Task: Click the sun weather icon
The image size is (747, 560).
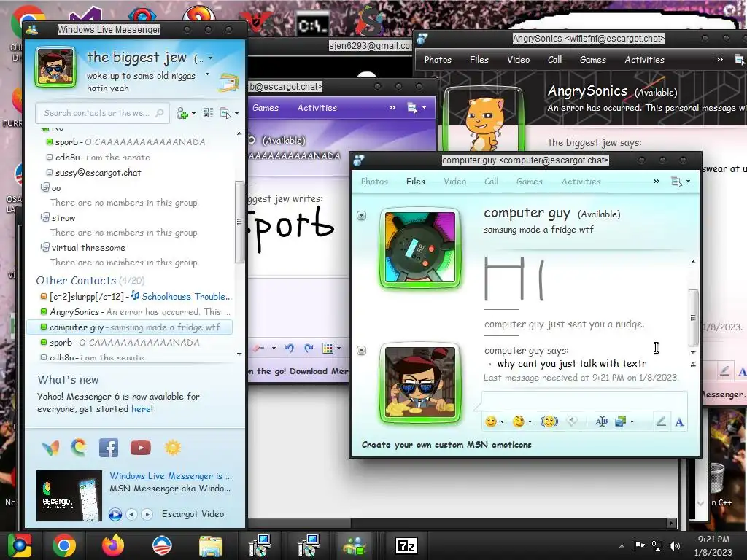Action: [x=172, y=448]
